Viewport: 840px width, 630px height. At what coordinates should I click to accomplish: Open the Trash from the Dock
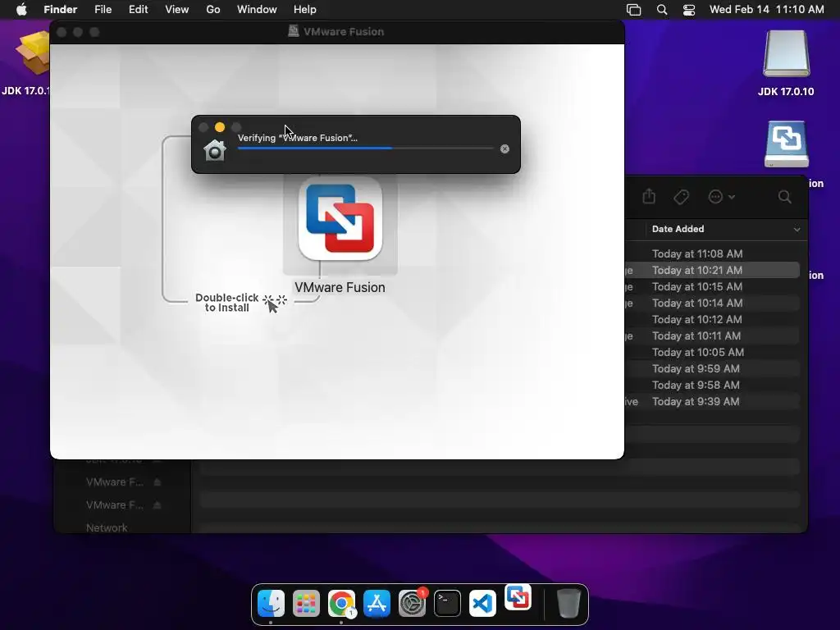568,604
